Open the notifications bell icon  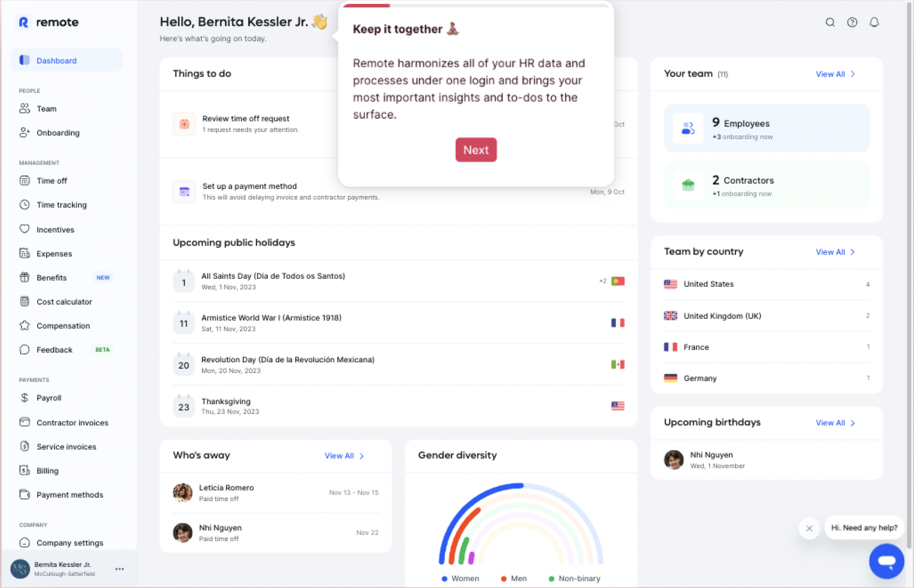tap(875, 22)
